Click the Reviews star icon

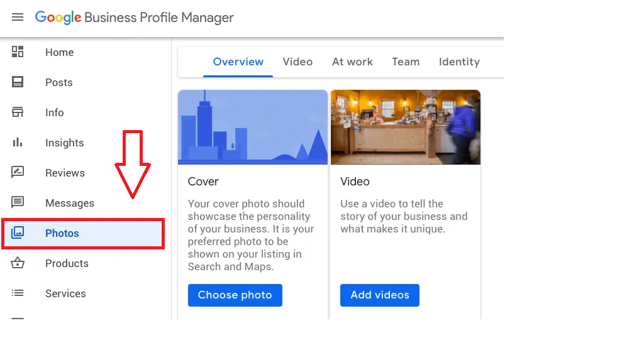coord(18,172)
